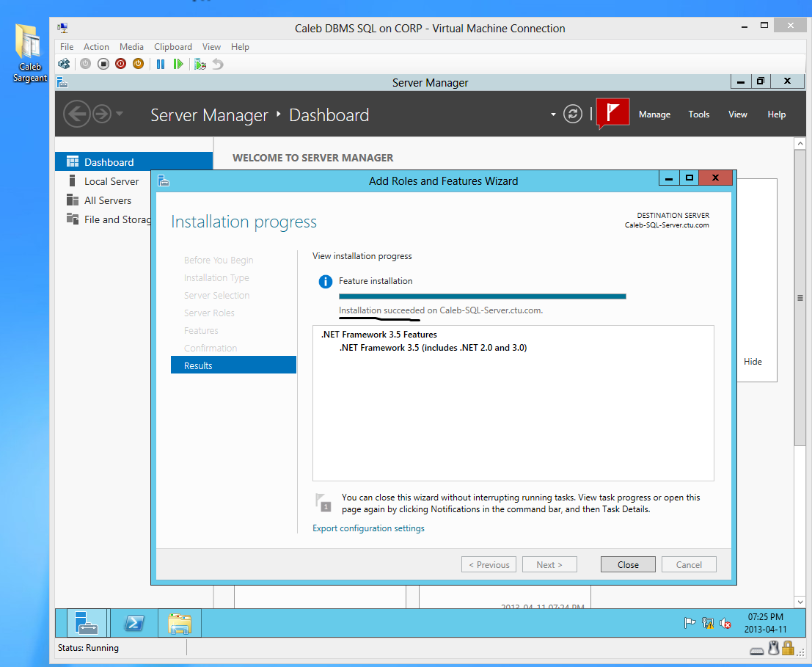Open navigation history dropdown arrow
Screen dimensions: 812x667
[120, 114]
